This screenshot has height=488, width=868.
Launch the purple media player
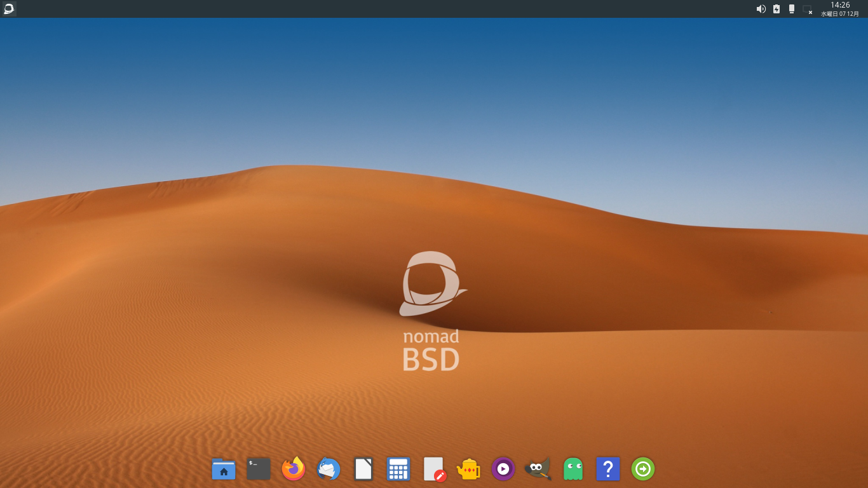click(x=503, y=469)
